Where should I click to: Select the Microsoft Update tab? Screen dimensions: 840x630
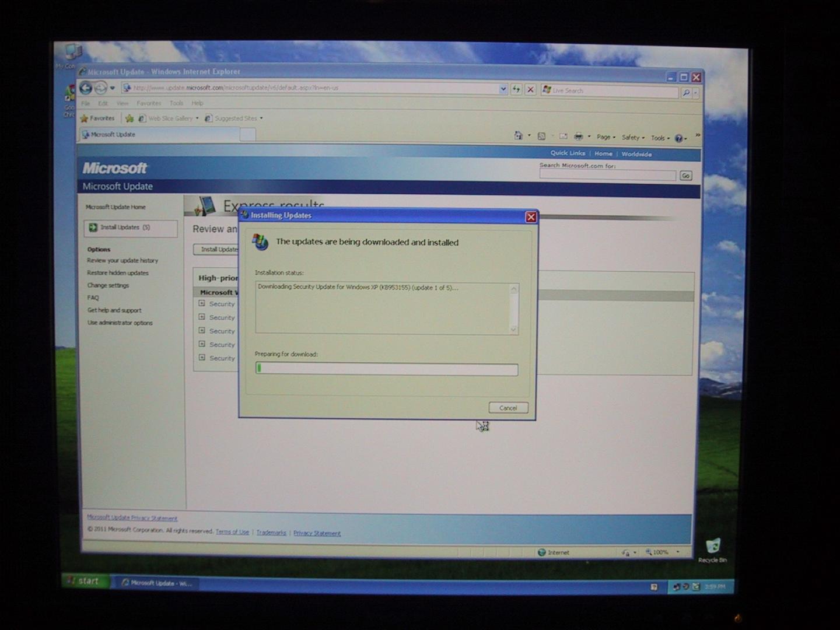point(159,135)
